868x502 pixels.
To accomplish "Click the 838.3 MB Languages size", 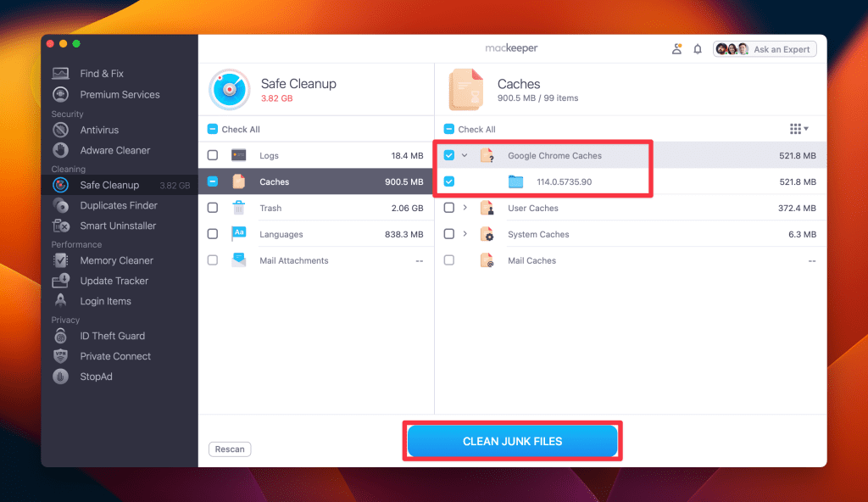I will [x=403, y=234].
